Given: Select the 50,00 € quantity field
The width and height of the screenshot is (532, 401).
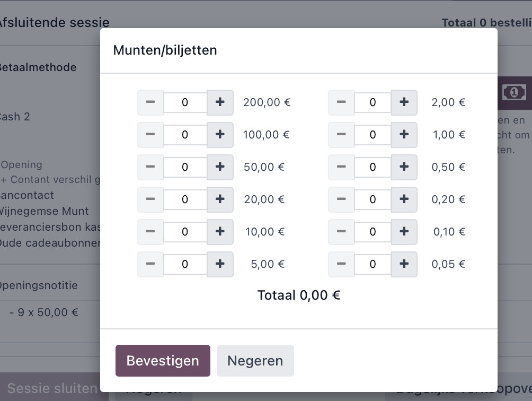Looking at the screenshot, I should coord(185,167).
